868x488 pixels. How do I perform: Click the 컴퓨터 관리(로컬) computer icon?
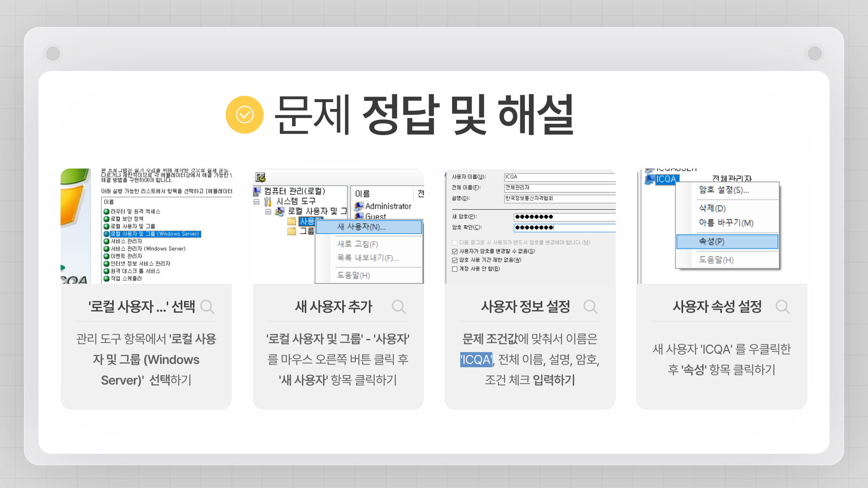click(257, 191)
